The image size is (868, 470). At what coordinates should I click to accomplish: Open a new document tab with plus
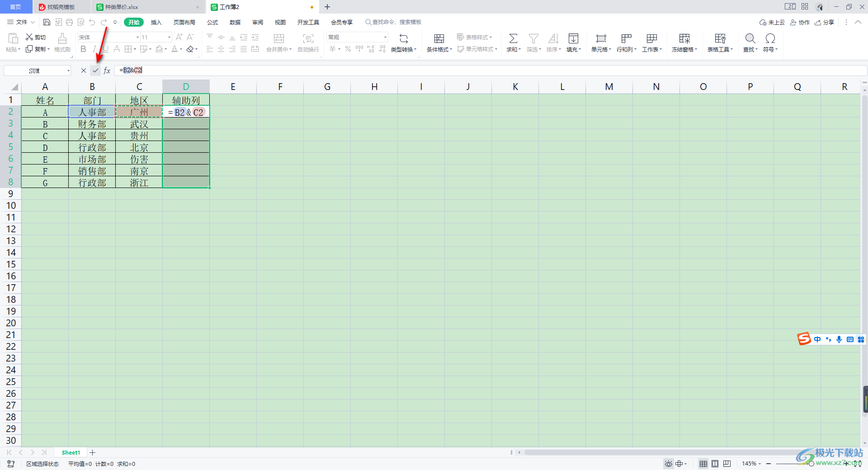click(327, 7)
